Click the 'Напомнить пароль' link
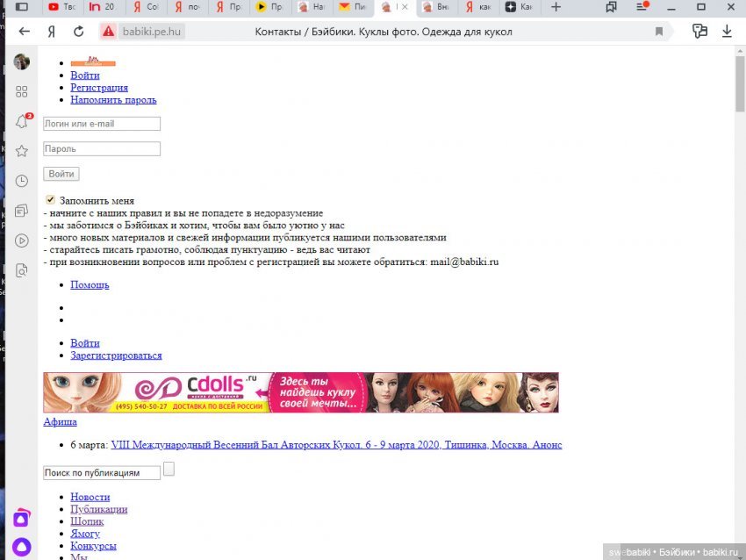Screen dimensions: 746x560 (113, 100)
